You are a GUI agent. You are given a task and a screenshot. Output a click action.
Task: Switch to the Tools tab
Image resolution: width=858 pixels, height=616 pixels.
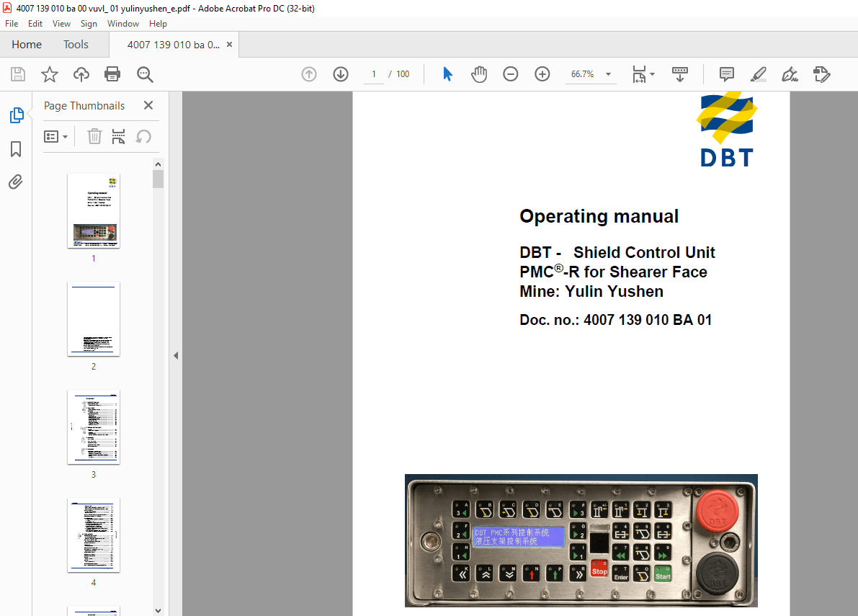pos(76,44)
